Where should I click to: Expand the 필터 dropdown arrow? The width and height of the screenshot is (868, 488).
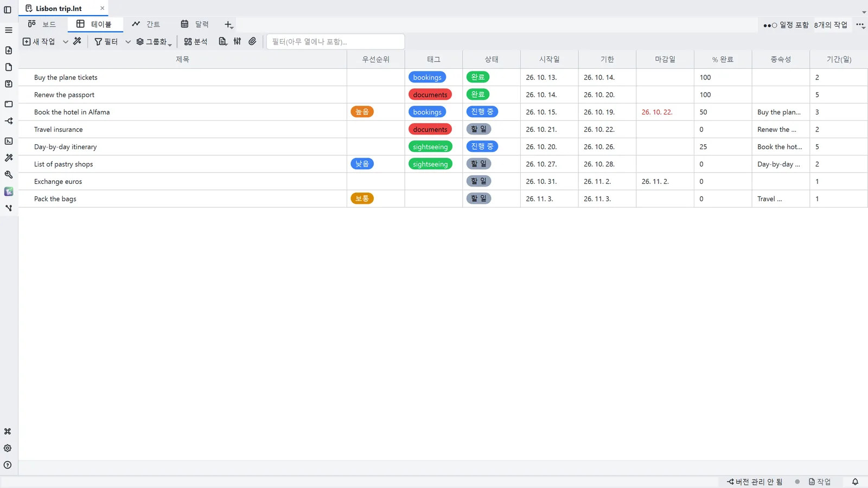(128, 42)
